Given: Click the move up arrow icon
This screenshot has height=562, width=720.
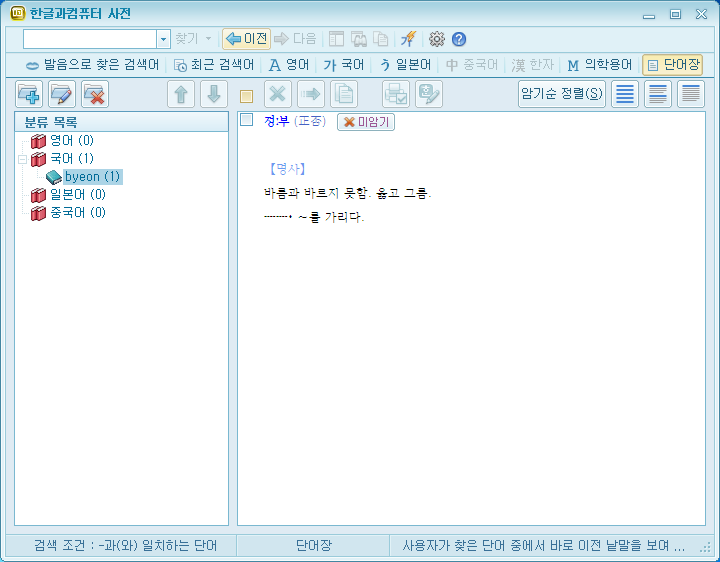Looking at the screenshot, I should 181,94.
